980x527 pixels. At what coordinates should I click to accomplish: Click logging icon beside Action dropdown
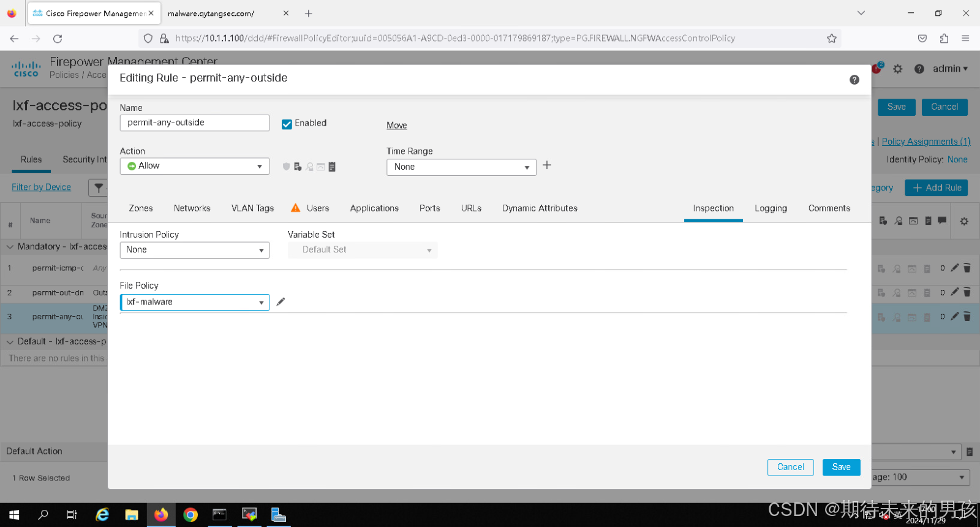332,167
